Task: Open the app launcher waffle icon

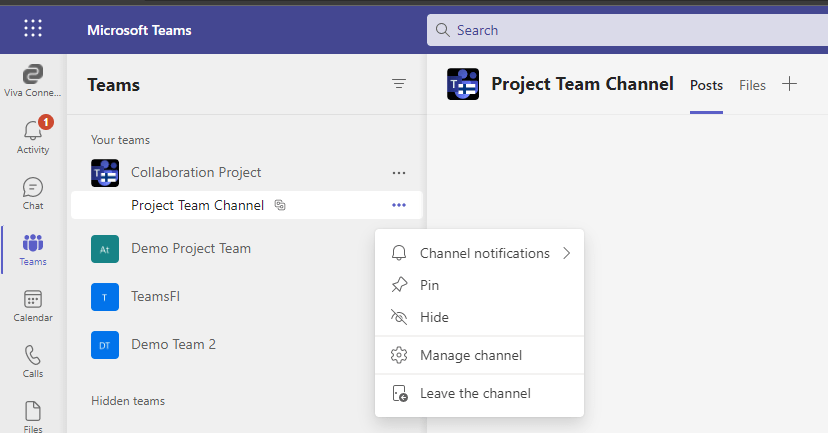Action: (33, 29)
